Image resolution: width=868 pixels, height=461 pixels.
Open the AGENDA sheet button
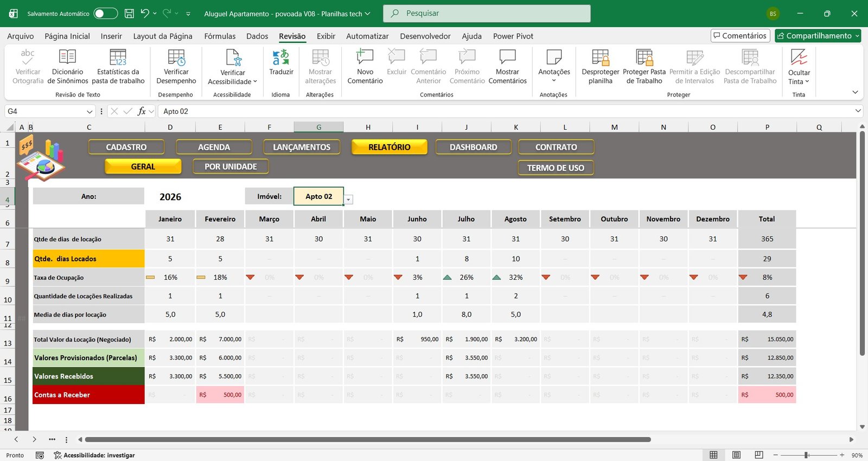pos(214,147)
